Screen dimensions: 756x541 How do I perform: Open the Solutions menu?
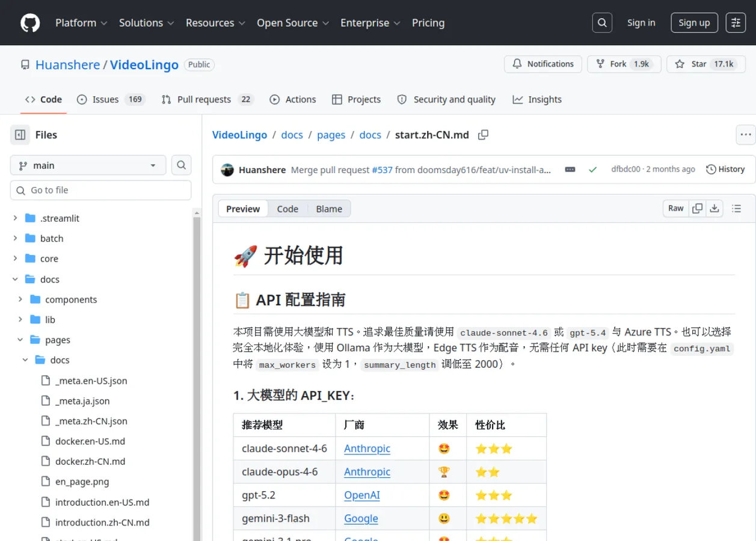click(147, 23)
